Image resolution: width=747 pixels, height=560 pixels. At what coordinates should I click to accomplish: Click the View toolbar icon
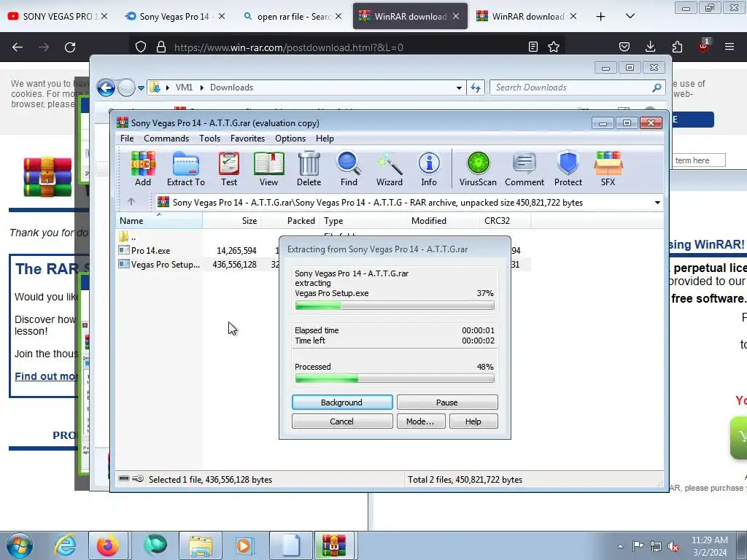(268, 169)
